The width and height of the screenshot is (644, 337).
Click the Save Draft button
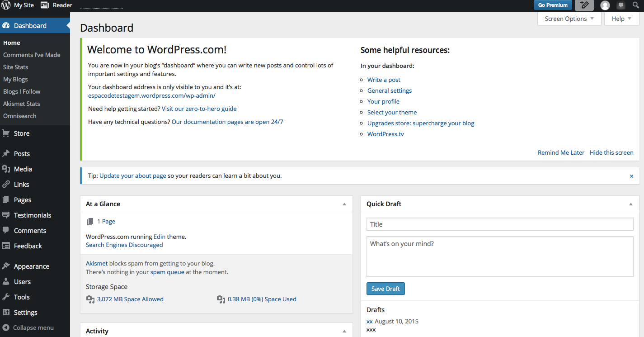385,289
